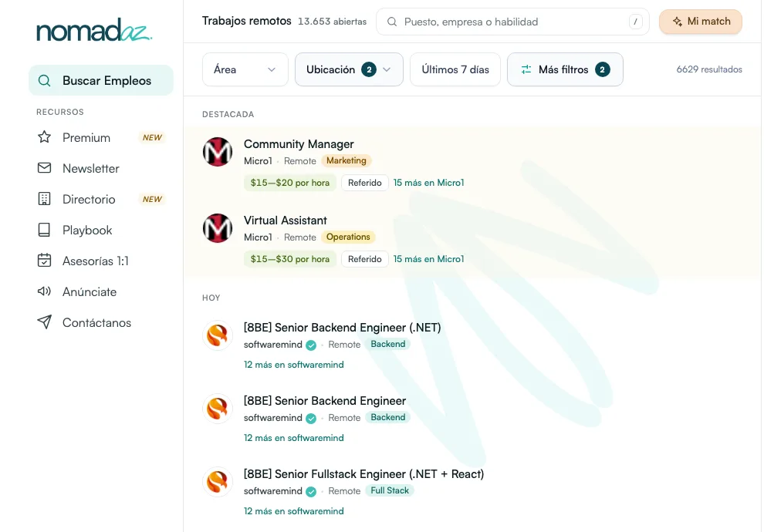This screenshot has height=532, width=764.
Task: Open the Área dropdown
Action: point(245,69)
